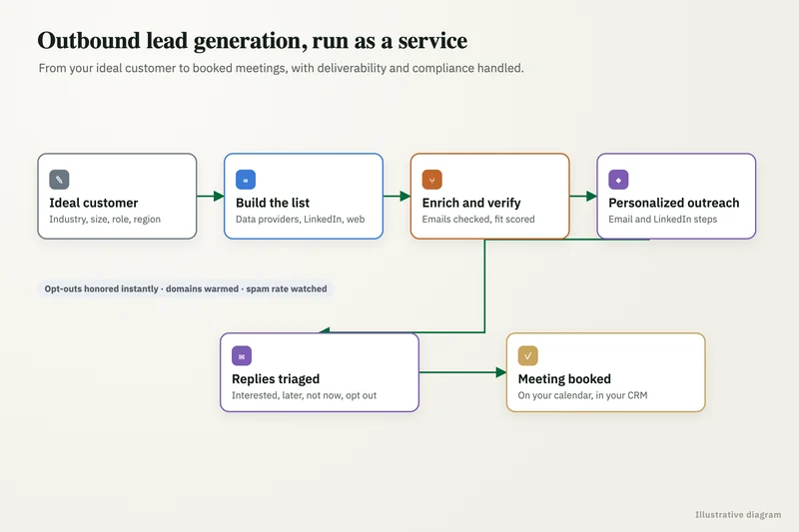Viewport: 799px width, 532px height.
Task: Click 'Data providers, LinkedIn, web' subtitle
Action: (x=301, y=220)
